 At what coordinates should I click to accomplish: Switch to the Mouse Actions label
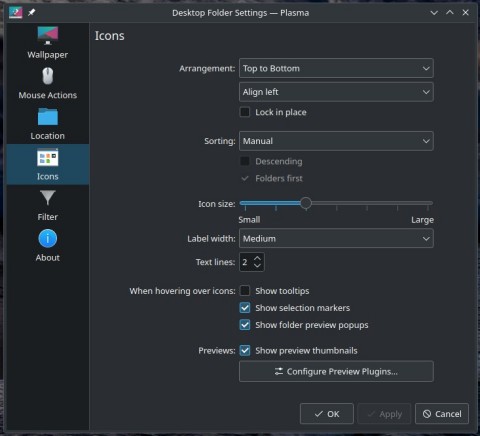48,95
